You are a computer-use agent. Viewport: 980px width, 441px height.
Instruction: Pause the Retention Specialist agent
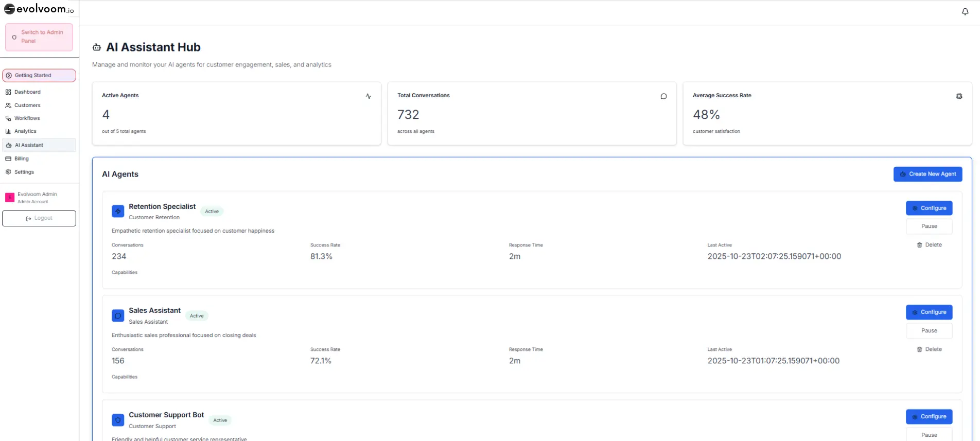929,226
